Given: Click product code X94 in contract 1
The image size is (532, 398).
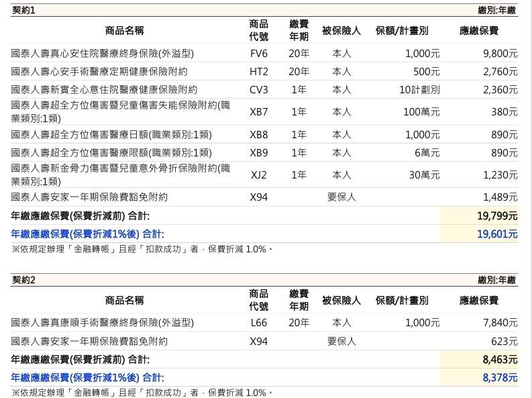Looking at the screenshot, I should tap(258, 197).
